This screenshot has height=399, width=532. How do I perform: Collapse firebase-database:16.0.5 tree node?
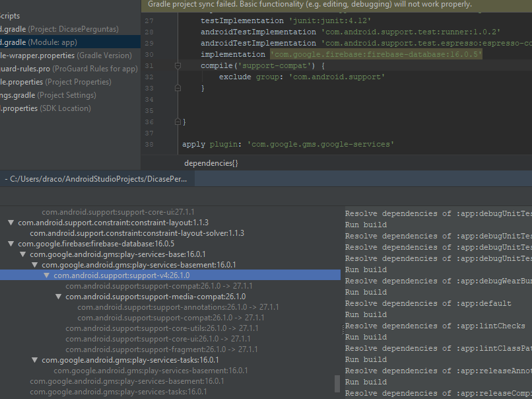pos(11,244)
